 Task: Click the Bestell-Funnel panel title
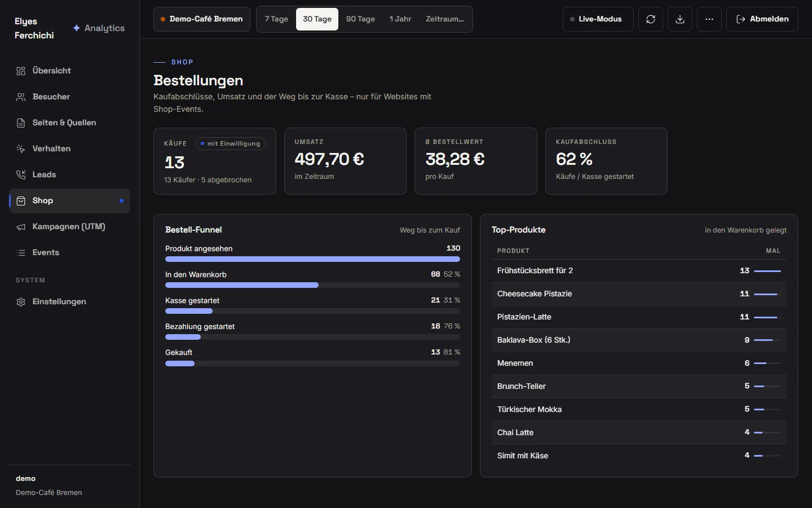point(193,230)
